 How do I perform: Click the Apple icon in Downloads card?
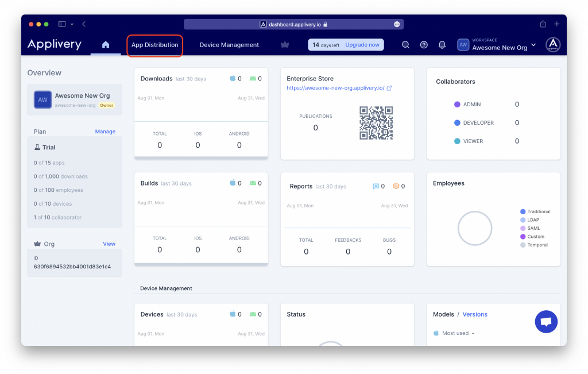(233, 78)
